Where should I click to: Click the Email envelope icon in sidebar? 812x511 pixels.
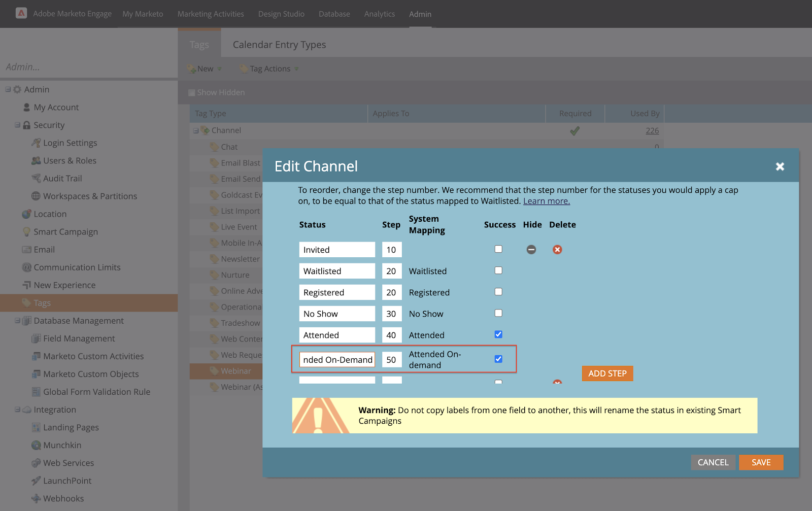pos(27,249)
